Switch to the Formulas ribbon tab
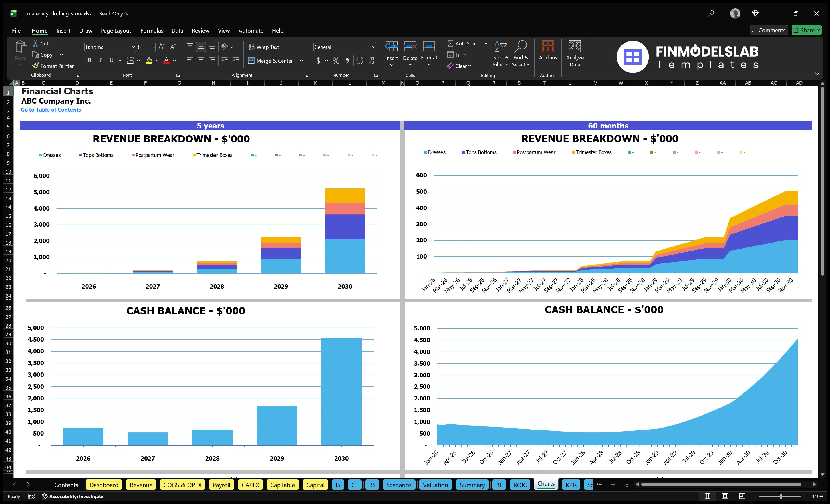 click(x=152, y=30)
